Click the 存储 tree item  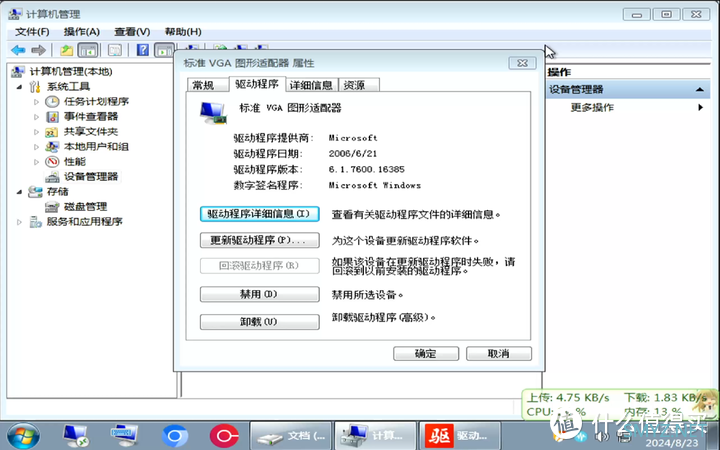coord(57,191)
